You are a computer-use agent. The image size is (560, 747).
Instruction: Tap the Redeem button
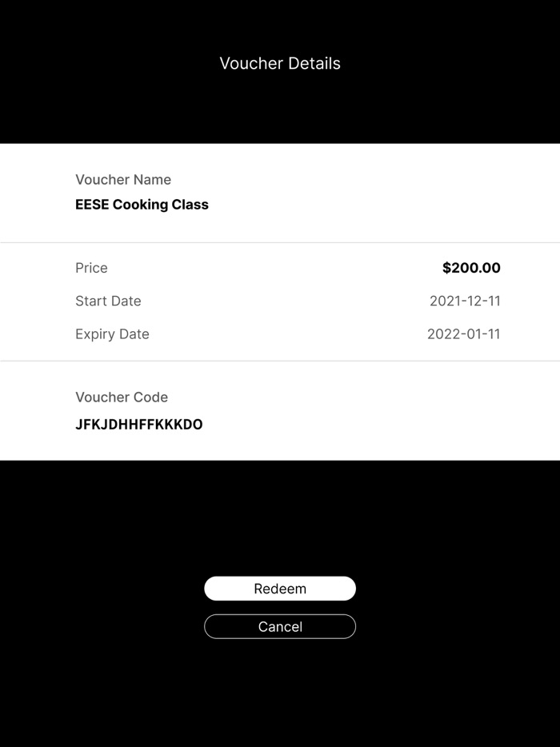tap(280, 589)
